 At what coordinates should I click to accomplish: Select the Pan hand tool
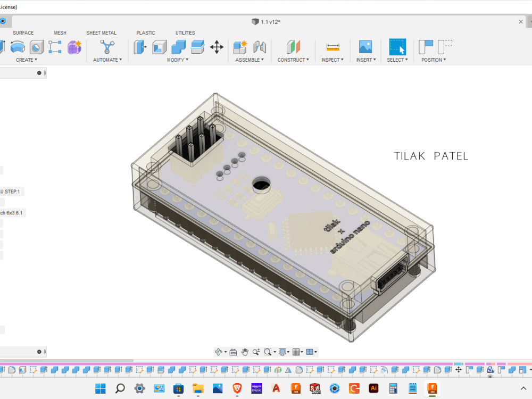245,352
